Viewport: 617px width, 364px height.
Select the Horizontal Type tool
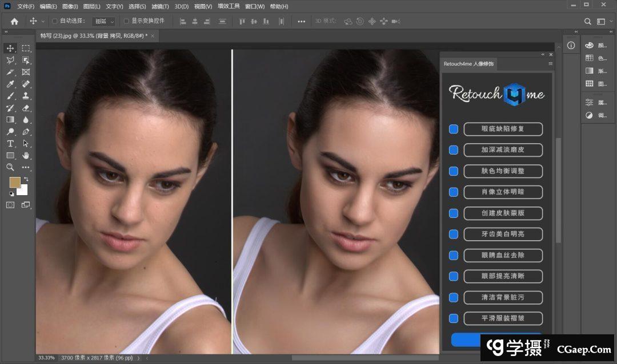(x=10, y=144)
